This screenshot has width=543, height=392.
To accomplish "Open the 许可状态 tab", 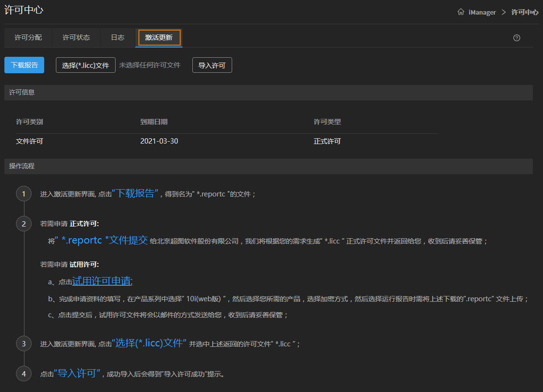I will (76, 37).
